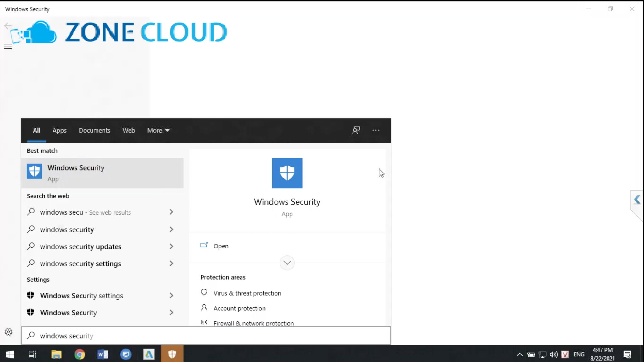Go back using the Windows Security back arrow
This screenshot has width=644, height=362.
[8, 26]
